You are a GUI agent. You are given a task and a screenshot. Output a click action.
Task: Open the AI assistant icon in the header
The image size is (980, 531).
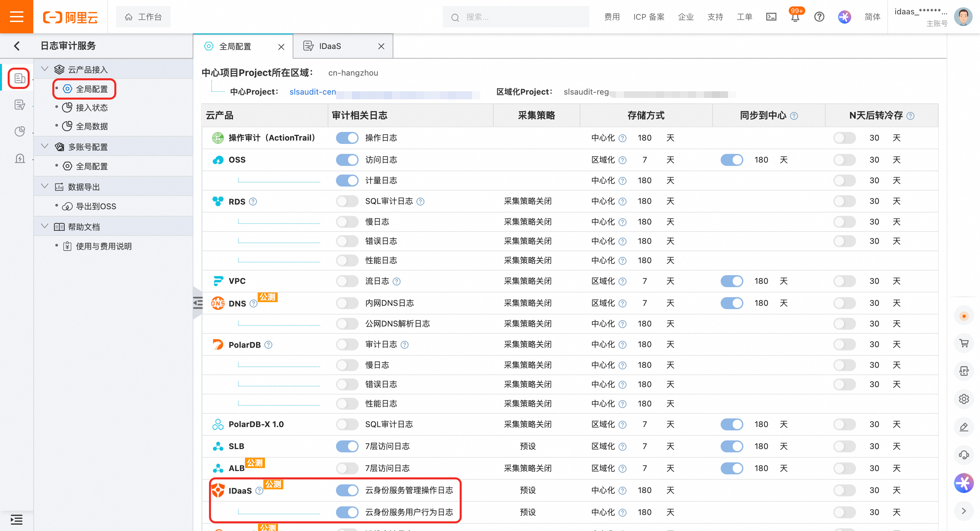tap(844, 17)
